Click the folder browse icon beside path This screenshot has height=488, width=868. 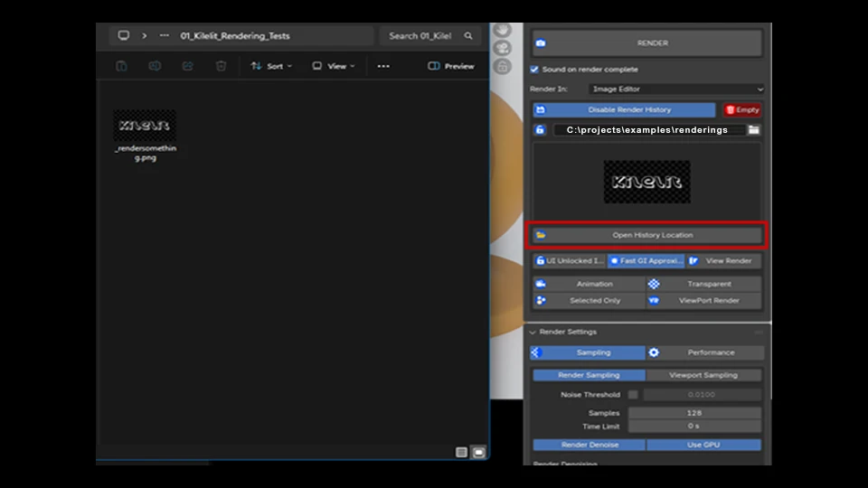point(753,130)
